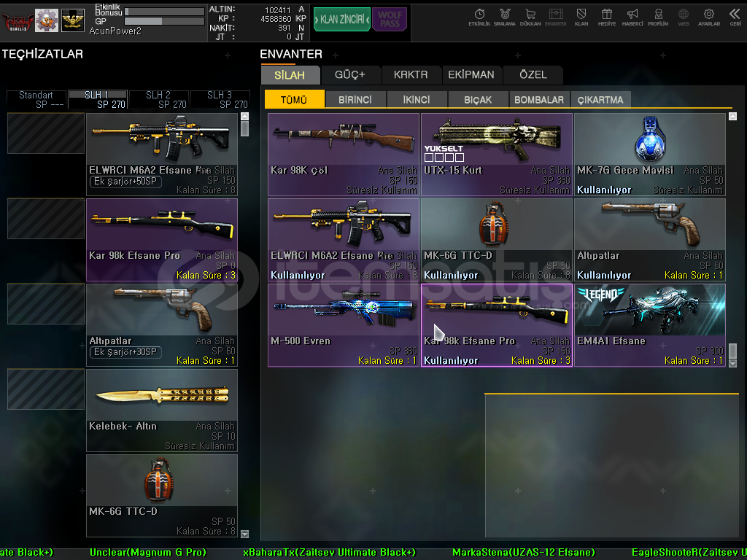Toggle Ek şarjör+30SP on Altıpatlar

point(125,352)
